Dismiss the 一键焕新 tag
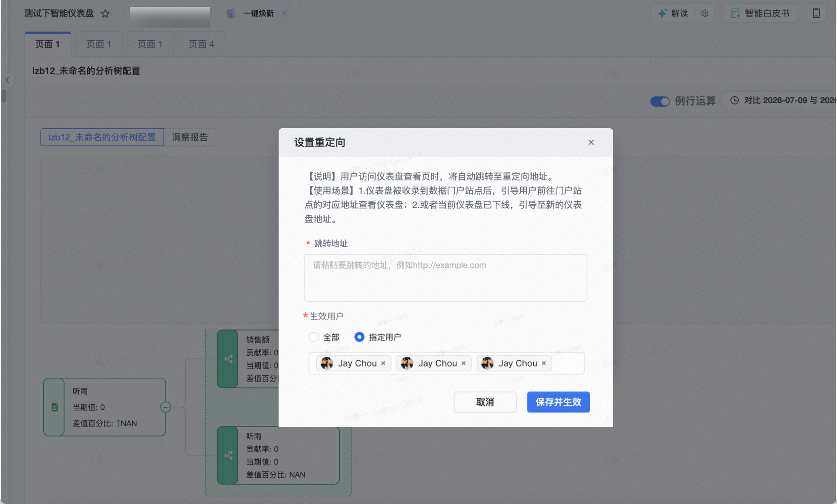 click(x=284, y=13)
